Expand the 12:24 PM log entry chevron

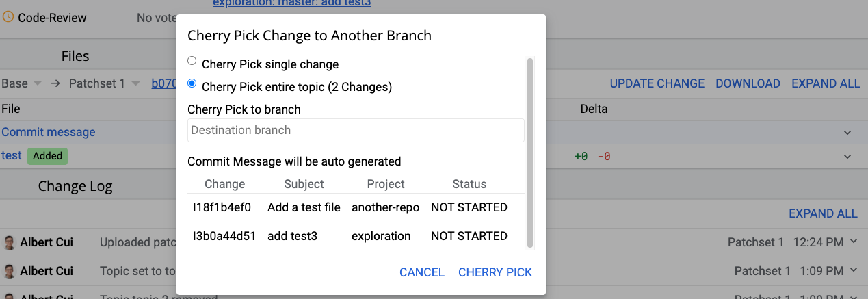pos(853,241)
